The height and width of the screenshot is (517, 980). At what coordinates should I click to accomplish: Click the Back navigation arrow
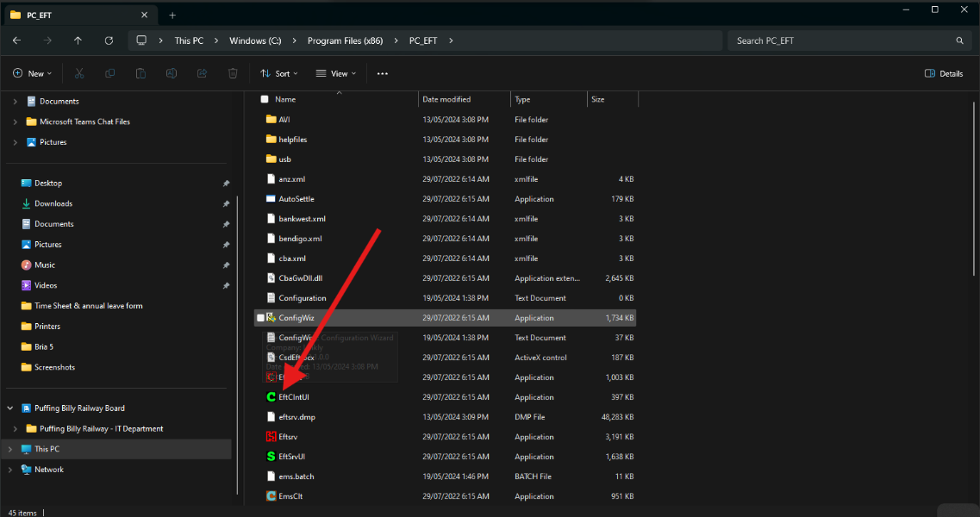(17, 40)
